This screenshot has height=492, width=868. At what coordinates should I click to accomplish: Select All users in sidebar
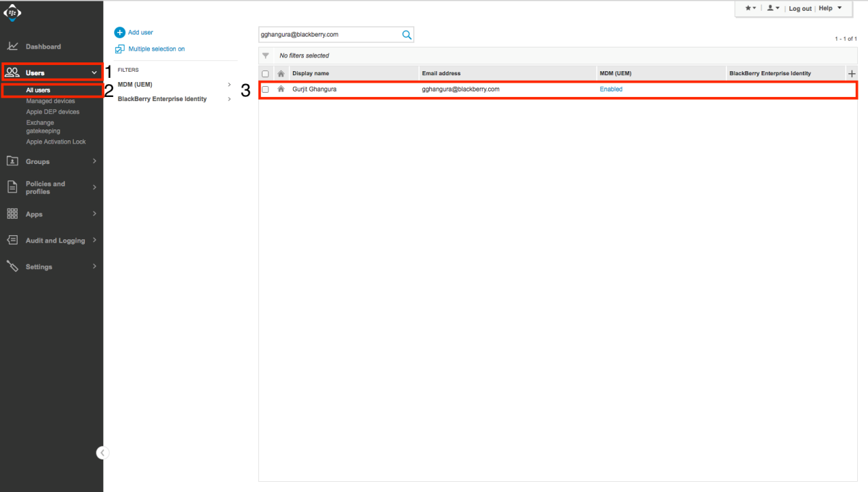38,90
